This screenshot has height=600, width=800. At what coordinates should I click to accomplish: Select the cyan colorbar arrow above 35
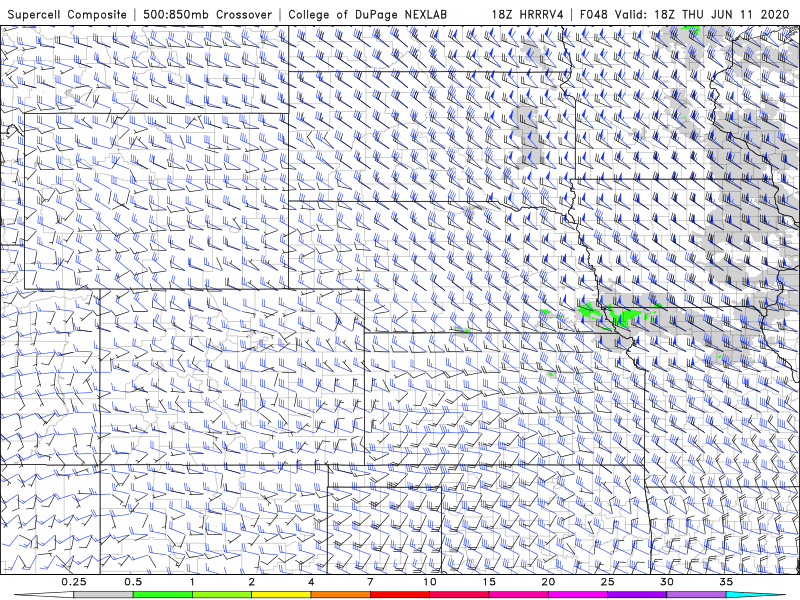click(755, 595)
